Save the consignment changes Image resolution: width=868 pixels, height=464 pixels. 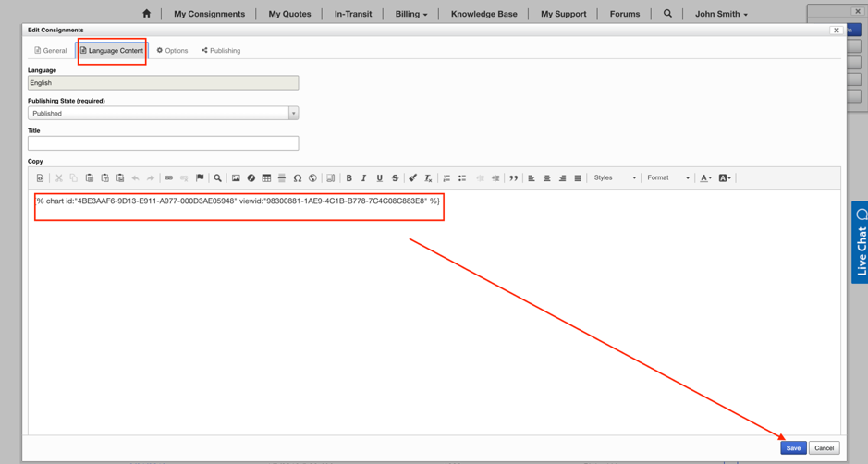tap(792, 448)
